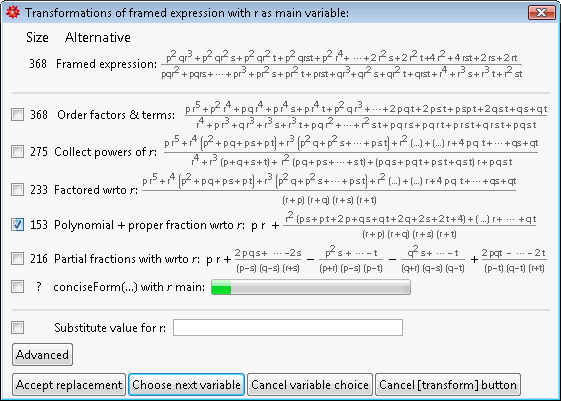Close the Transformations dialog window
Viewport: 561px width, 401px height.
[x=542, y=13]
